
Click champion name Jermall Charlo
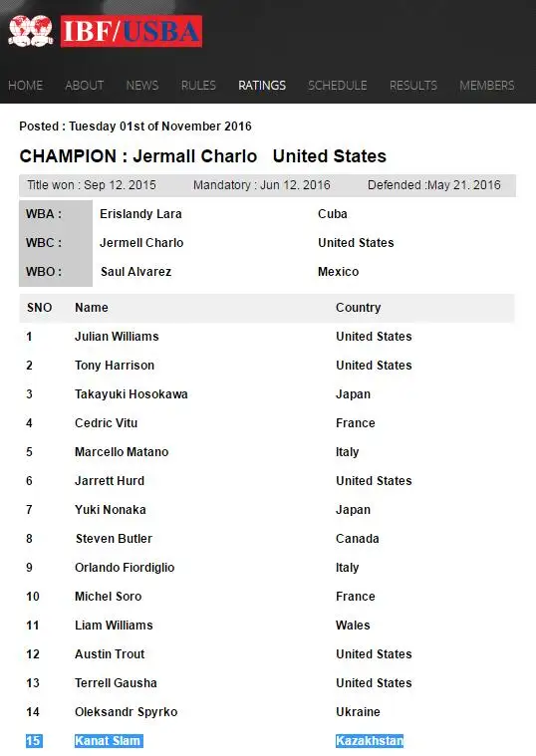pos(195,156)
